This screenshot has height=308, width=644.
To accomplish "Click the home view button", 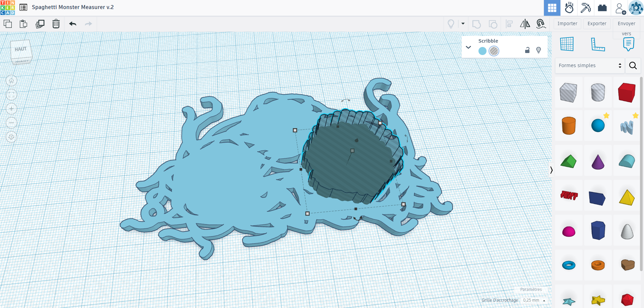I will [11, 81].
